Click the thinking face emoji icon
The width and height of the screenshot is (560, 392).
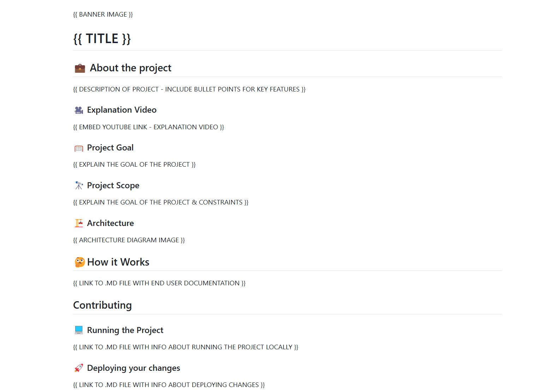tap(80, 262)
